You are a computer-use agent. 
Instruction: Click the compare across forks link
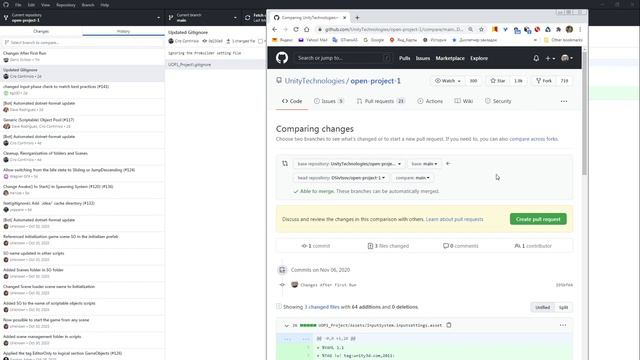[533, 139]
